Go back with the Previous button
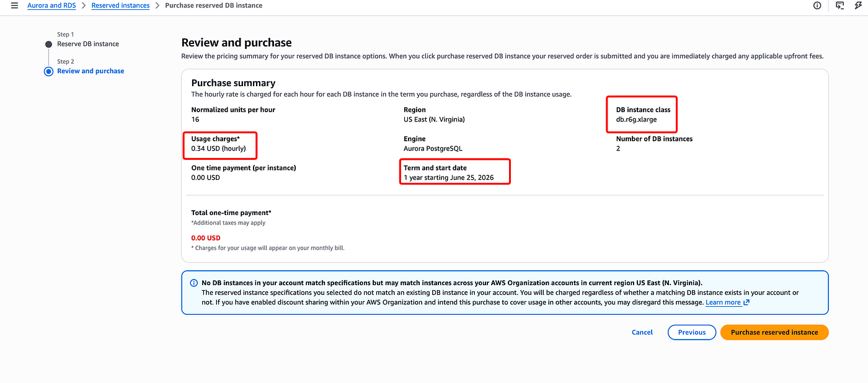The image size is (868, 383). (x=692, y=332)
